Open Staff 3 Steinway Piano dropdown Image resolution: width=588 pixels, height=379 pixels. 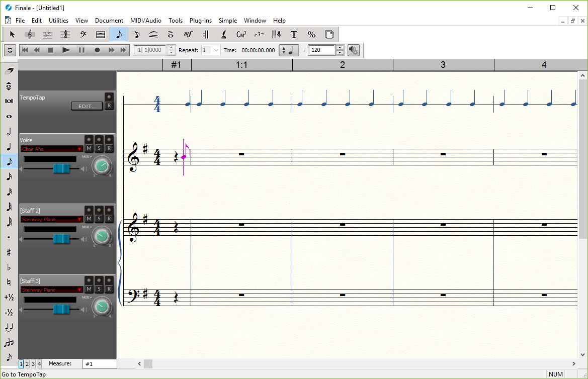click(x=52, y=290)
